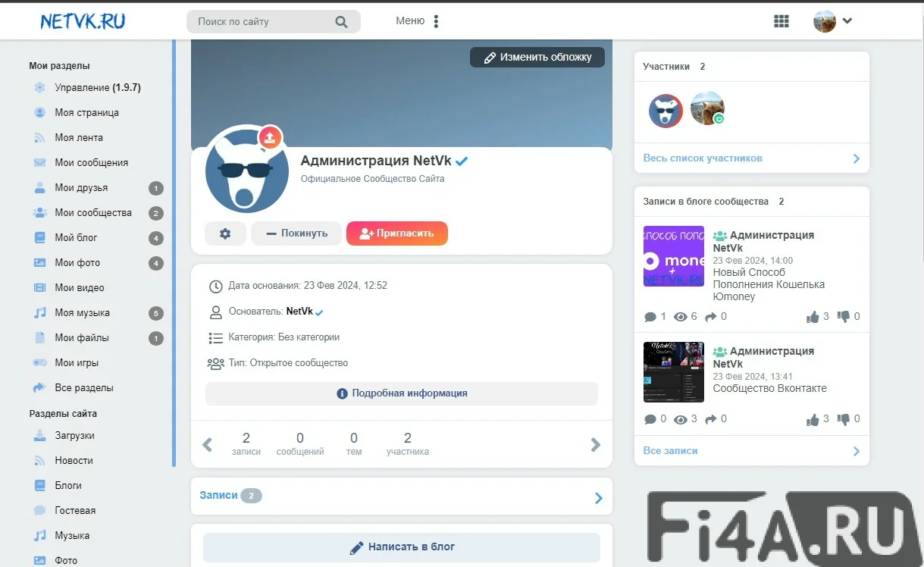Open the first member's dog avatar
This screenshot has height=567, width=924.
tap(666, 111)
